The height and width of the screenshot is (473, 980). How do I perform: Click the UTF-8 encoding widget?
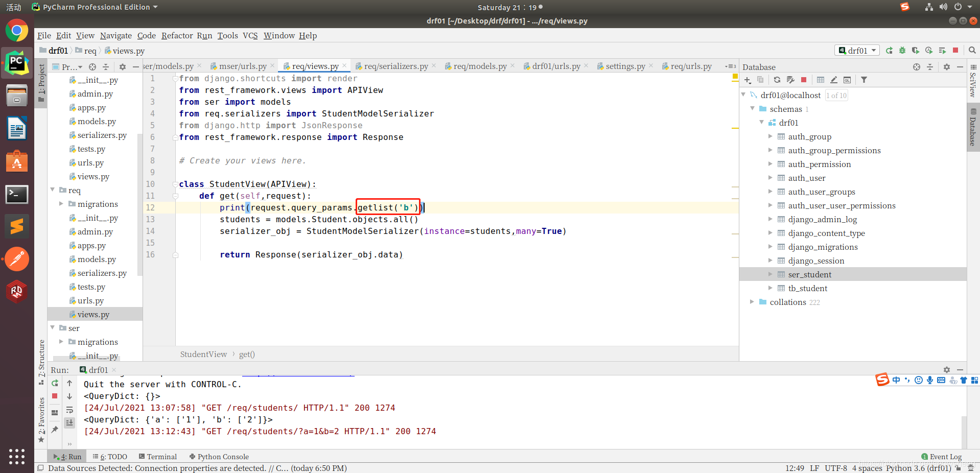[x=835, y=468]
